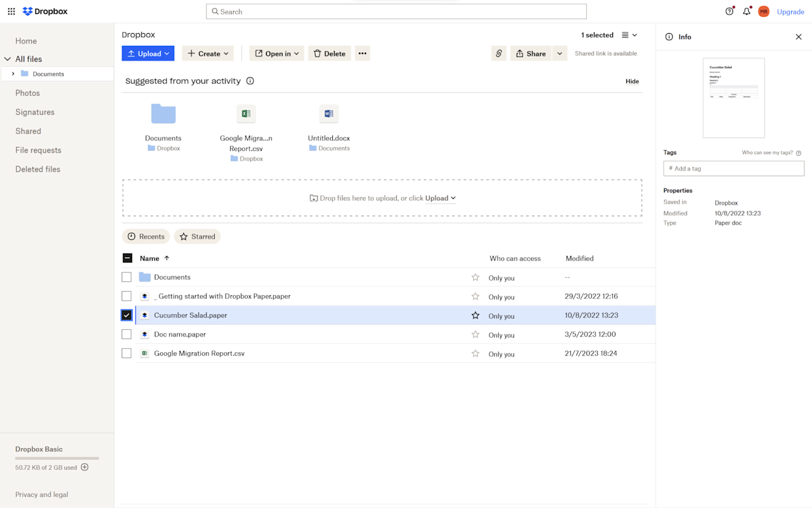Screen dimensions: 812x508
Task: Click the sort arrow next to Name
Action: (x=166, y=258)
